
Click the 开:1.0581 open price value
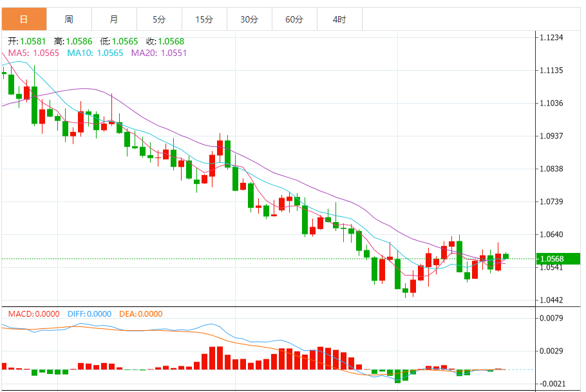tap(27, 41)
